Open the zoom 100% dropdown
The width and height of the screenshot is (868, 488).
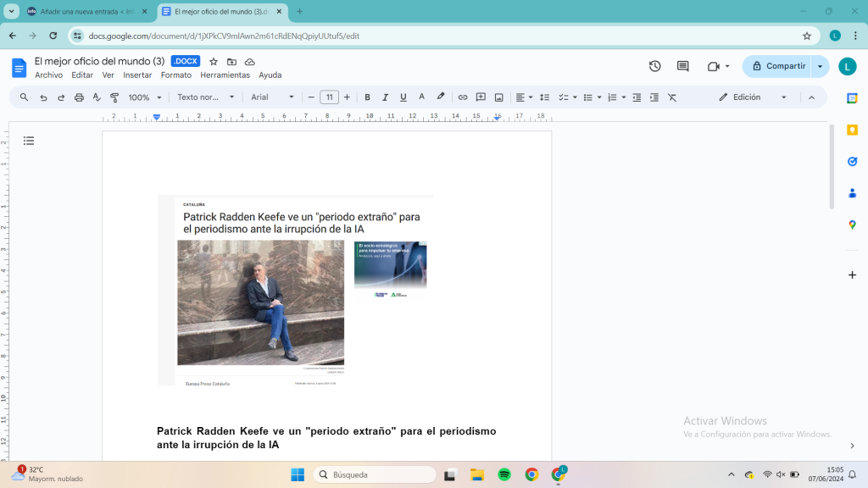[x=145, y=97]
